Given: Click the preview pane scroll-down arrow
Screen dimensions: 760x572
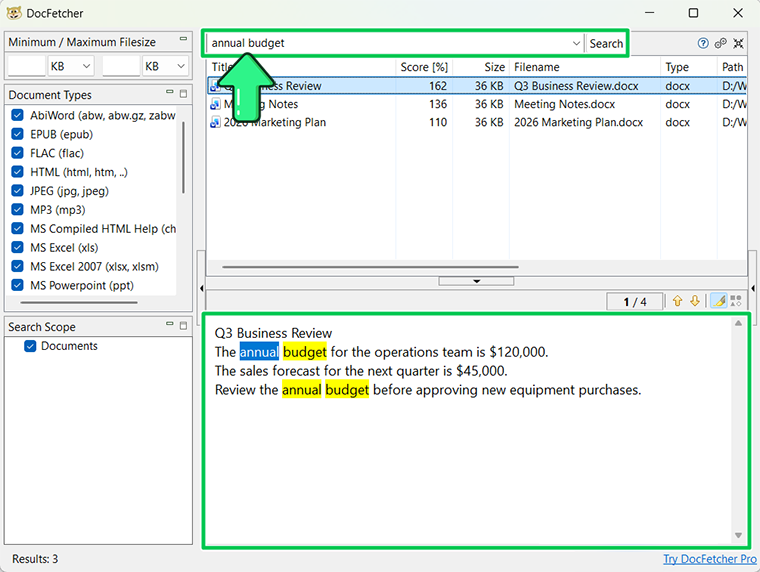Looking at the screenshot, I should [738, 535].
